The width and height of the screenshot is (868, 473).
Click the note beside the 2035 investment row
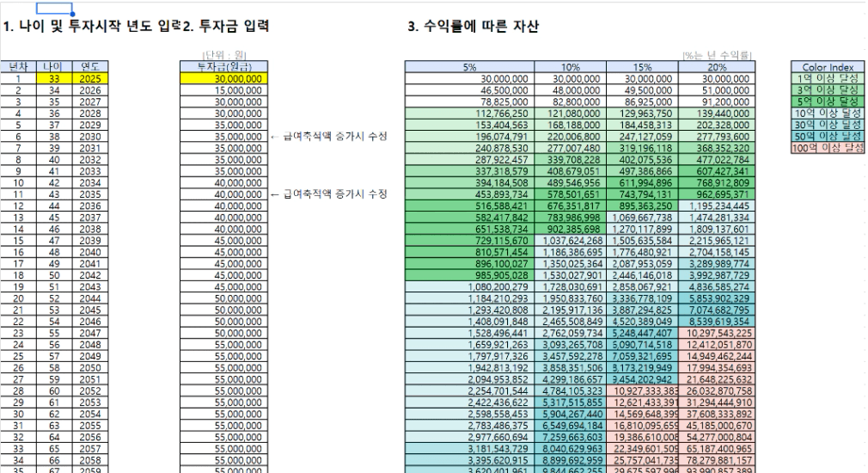[329, 193]
